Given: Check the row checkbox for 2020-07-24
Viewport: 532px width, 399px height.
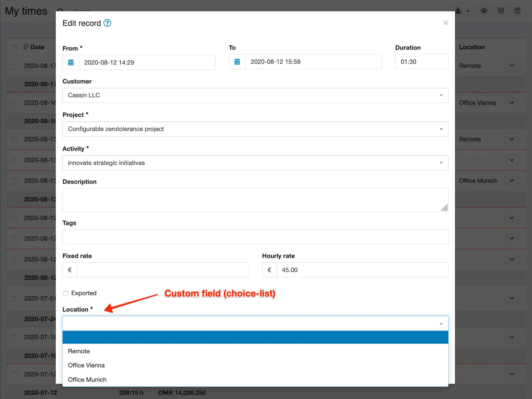Looking at the screenshot, I should [14, 299].
